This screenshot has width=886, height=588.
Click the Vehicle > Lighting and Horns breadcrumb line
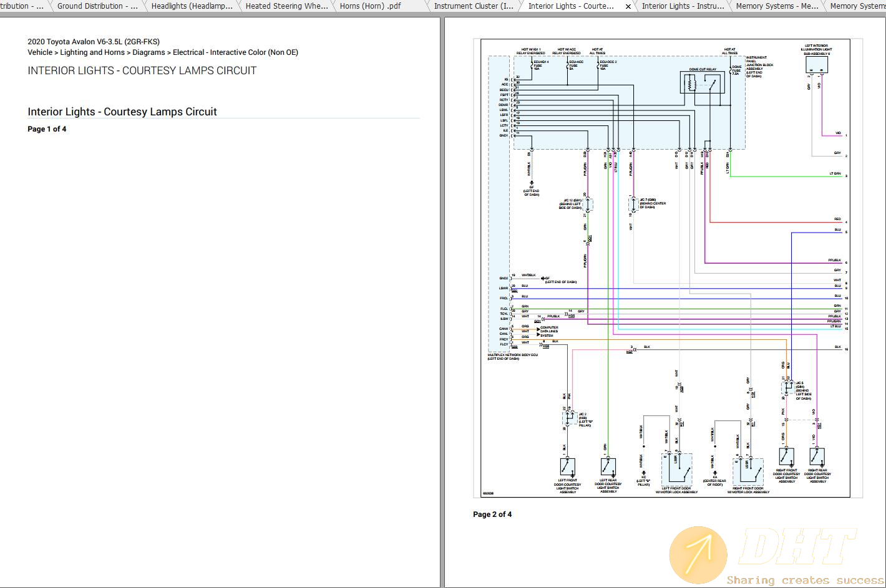tap(163, 52)
